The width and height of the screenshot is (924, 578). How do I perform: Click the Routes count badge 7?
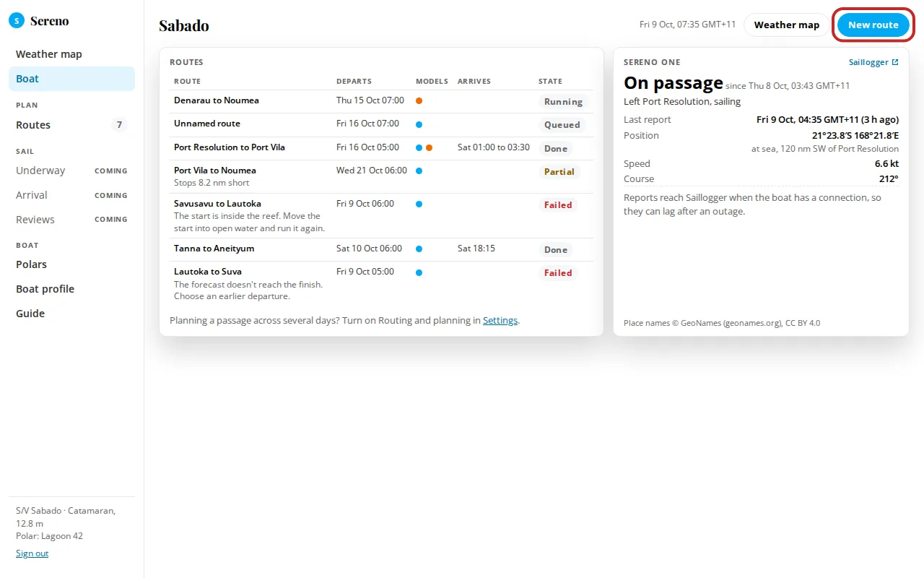coord(119,125)
